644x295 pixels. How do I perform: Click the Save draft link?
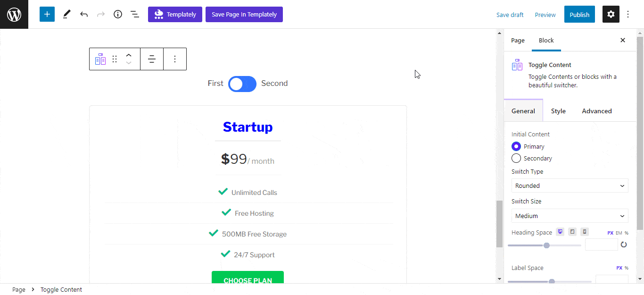coord(510,15)
